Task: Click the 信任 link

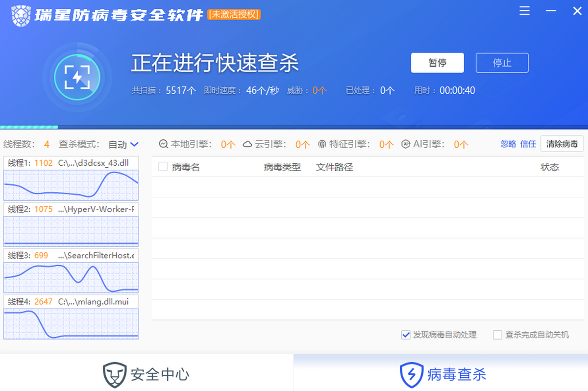Action: 528,144
